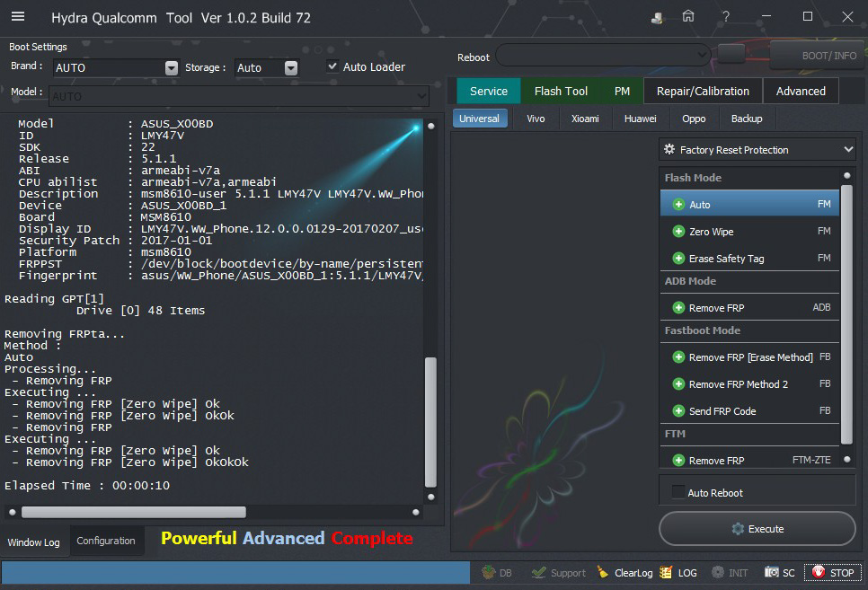The height and width of the screenshot is (590, 868).
Task: Select Zero Wipe flash mode option
Action: coord(749,232)
